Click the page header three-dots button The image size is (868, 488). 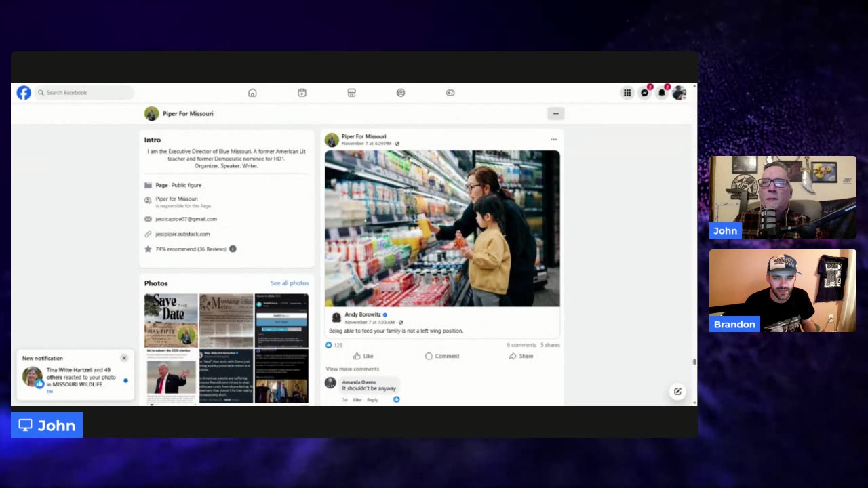pyautogui.click(x=555, y=113)
